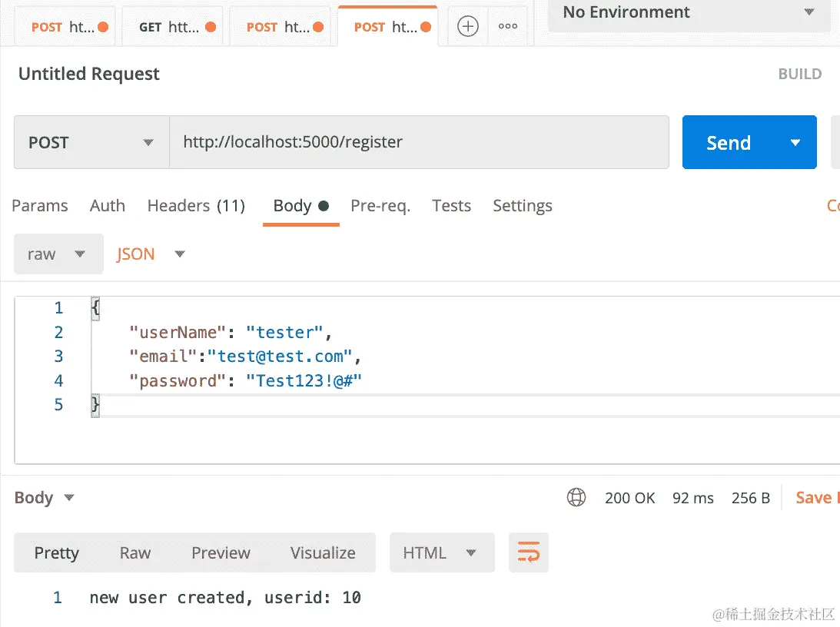Toggle word wrap in response viewer
The image size is (840, 627).
click(x=528, y=552)
